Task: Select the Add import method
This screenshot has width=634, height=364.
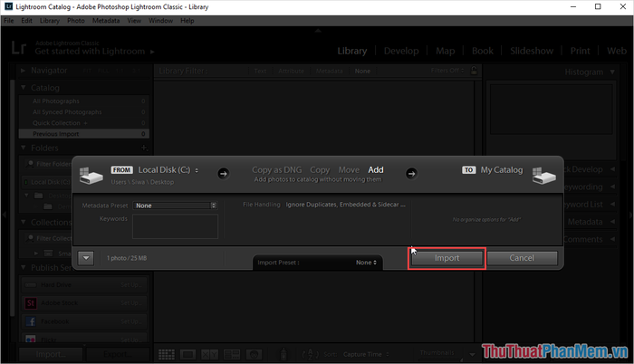Action: click(x=376, y=170)
